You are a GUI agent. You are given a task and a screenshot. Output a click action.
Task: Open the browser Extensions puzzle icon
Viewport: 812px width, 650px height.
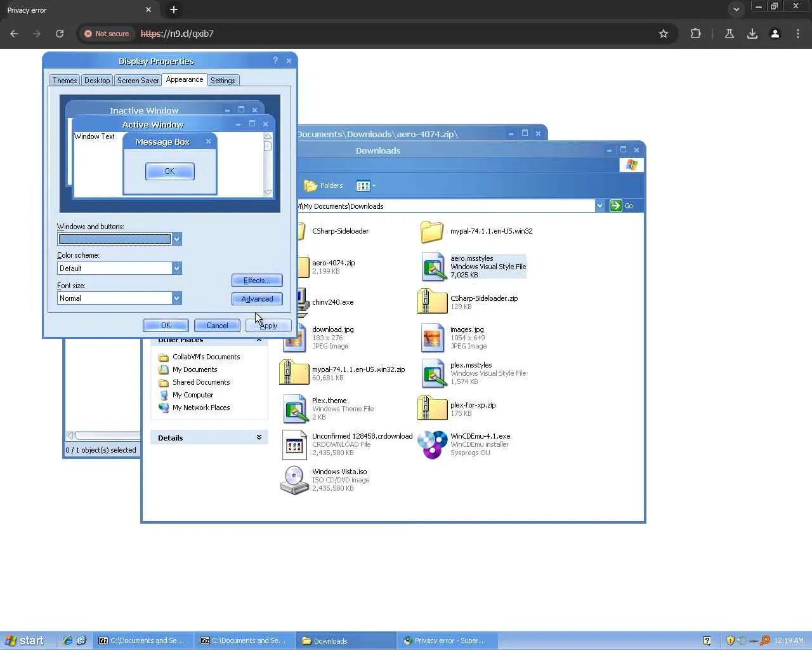coord(696,34)
